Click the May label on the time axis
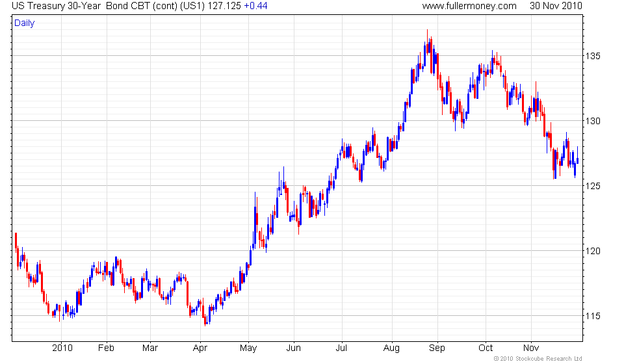Viewport: 637px width, 364px height. (x=248, y=348)
